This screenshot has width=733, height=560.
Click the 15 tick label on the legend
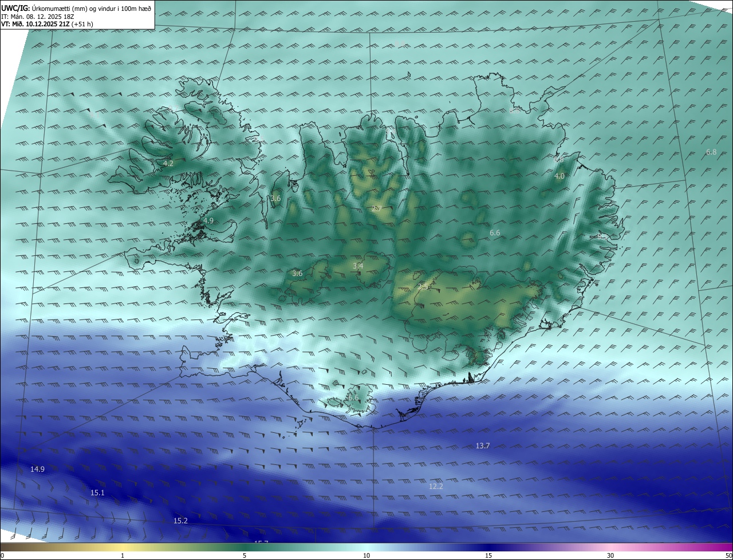[x=488, y=555]
